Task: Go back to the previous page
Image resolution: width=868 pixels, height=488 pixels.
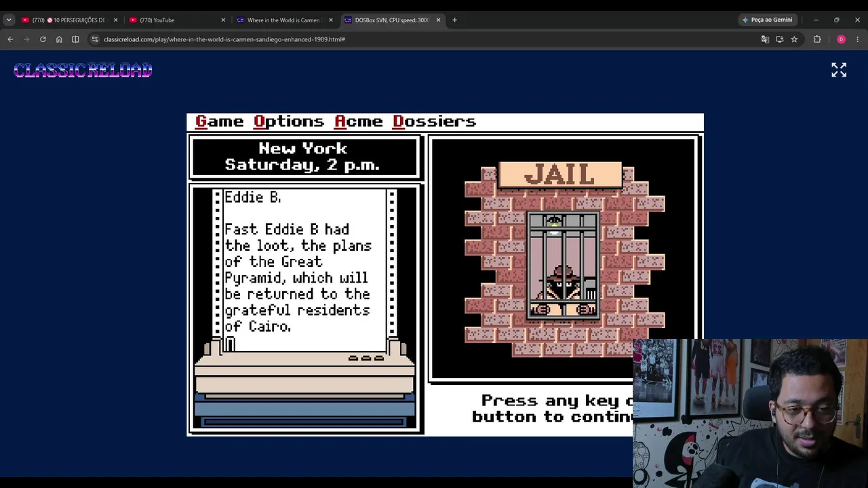Action: [x=10, y=39]
